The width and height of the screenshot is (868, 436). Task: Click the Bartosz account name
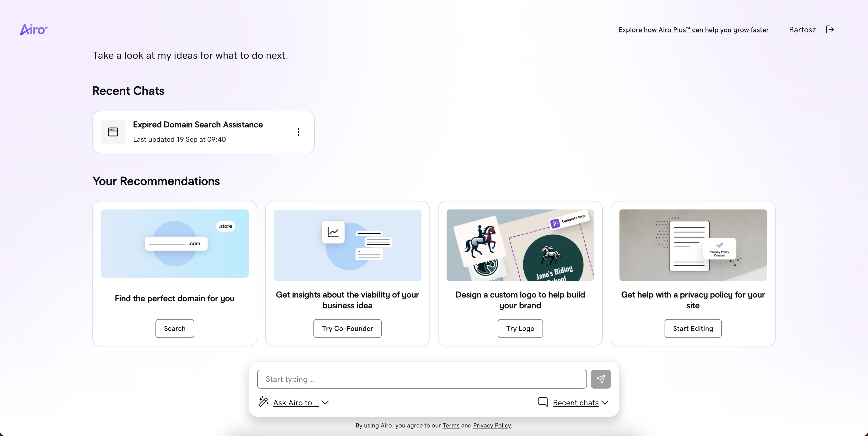[802, 30]
